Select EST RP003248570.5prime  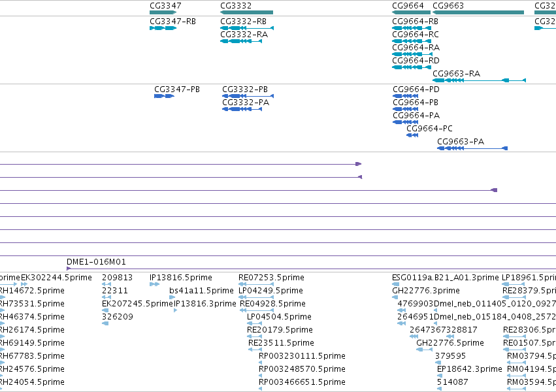coord(302,369)
